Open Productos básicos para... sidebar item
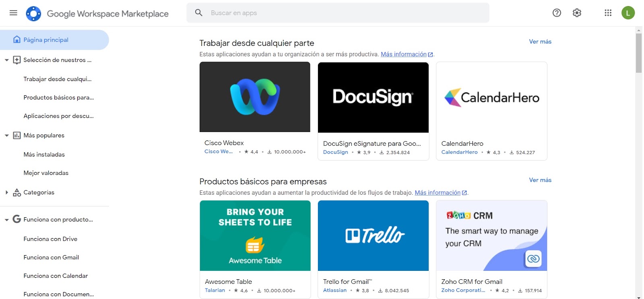The image size is (644, 299). (x=59, y=97)
